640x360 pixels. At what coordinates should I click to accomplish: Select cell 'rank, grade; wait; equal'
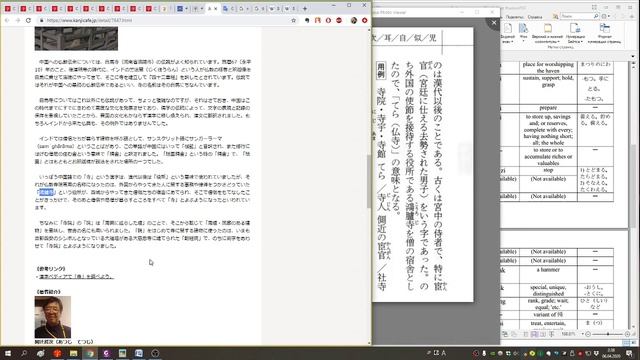pos(548,304)
